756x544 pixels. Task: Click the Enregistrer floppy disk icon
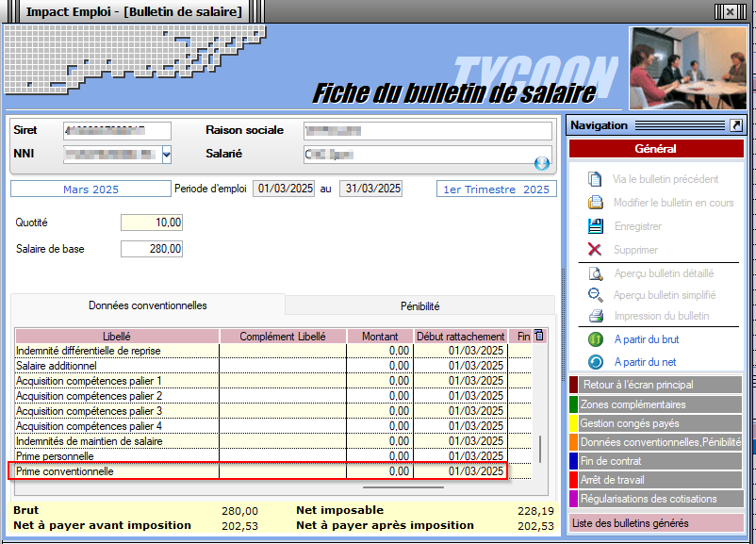tap(595, 226)
